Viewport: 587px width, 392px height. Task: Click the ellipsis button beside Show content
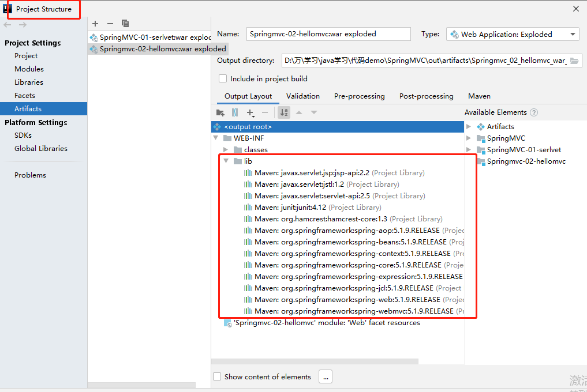click(x=326, y=376)
